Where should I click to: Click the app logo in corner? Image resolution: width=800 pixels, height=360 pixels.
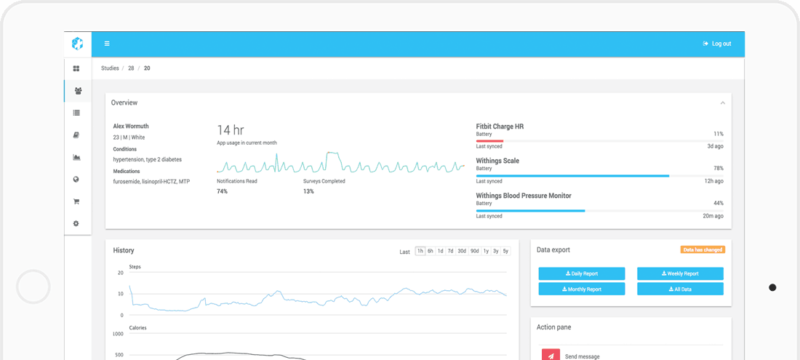tap(77, 44)
